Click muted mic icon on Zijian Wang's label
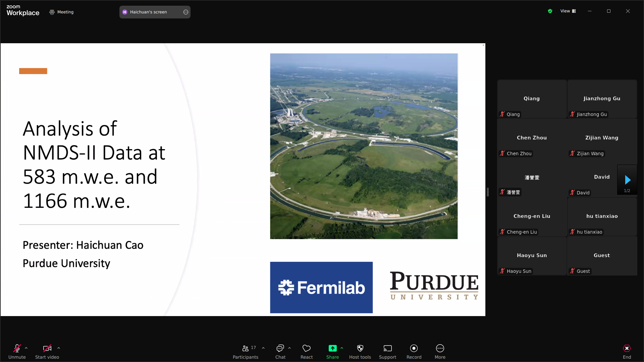 [572, 154]
